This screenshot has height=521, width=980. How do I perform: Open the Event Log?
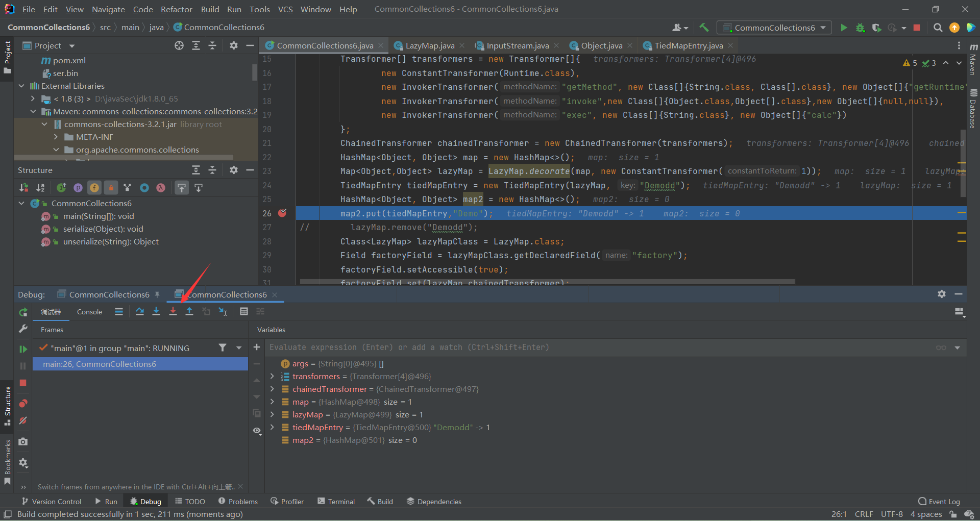(x=939, y=502)
